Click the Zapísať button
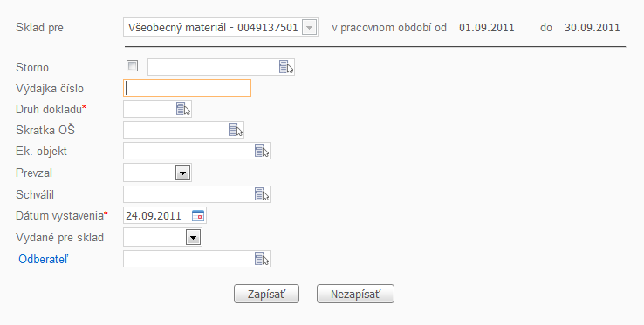This screenshot has height=325, width=644. pos(266,294)
